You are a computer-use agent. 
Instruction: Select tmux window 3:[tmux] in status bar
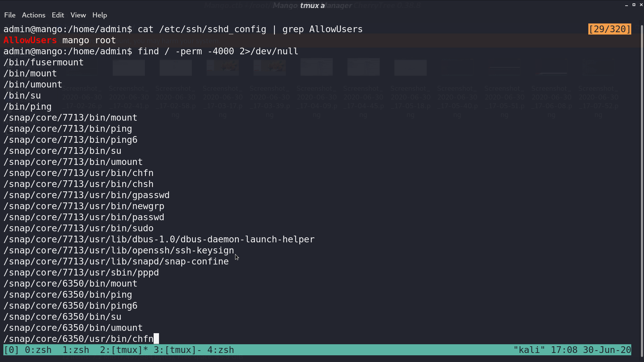178,350
